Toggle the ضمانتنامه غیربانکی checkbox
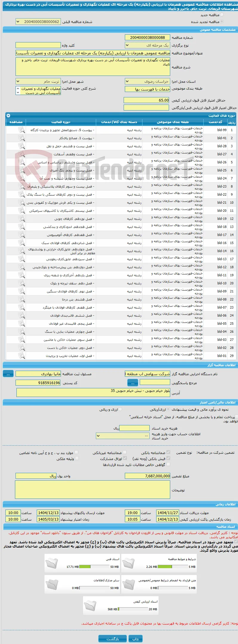This screenshot has height=644, width=238. (x=125, y=452)
